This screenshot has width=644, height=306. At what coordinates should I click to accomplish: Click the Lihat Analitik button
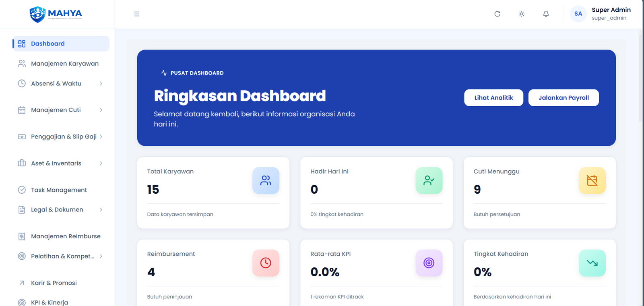click(x=494, y=98)
